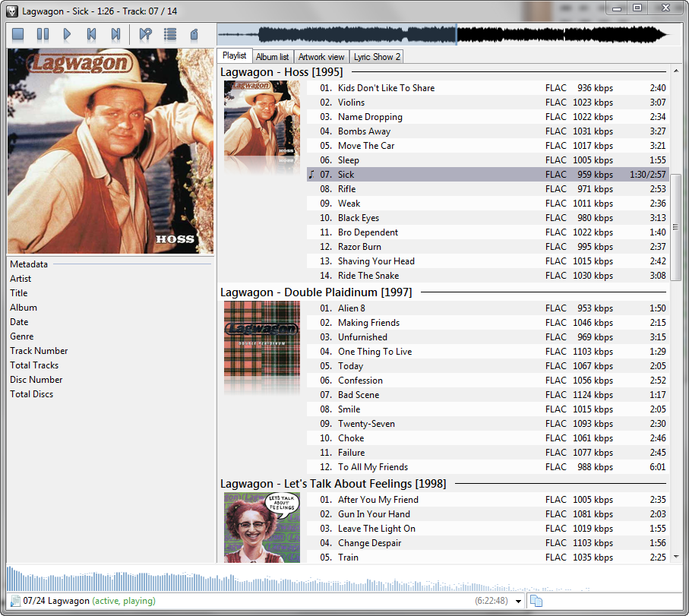Select the playing track Sick
This screenshot has width=689, height=616.
(488, 175)
